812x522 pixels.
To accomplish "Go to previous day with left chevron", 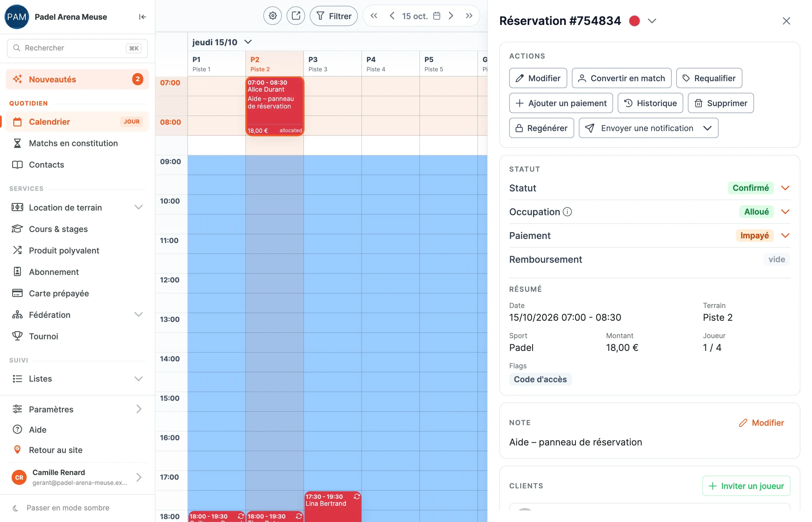I will 392,16.
